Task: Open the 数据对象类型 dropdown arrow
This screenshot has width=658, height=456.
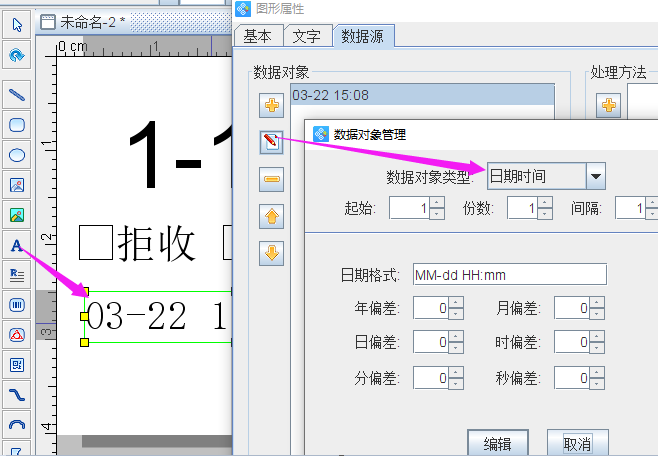Action: pyautogui.click(x=596, y=176)
